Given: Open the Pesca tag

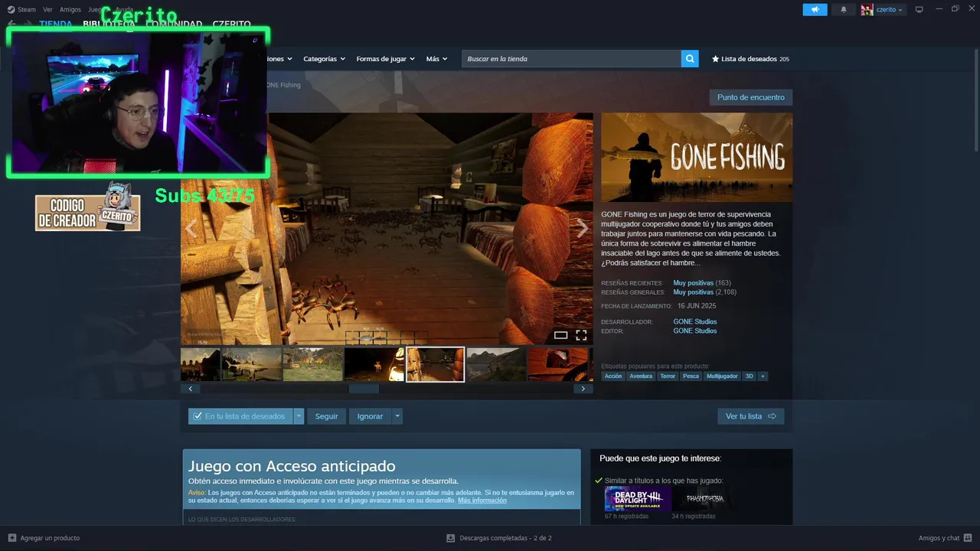Looking at the screenshot, I should coord(691,377).
